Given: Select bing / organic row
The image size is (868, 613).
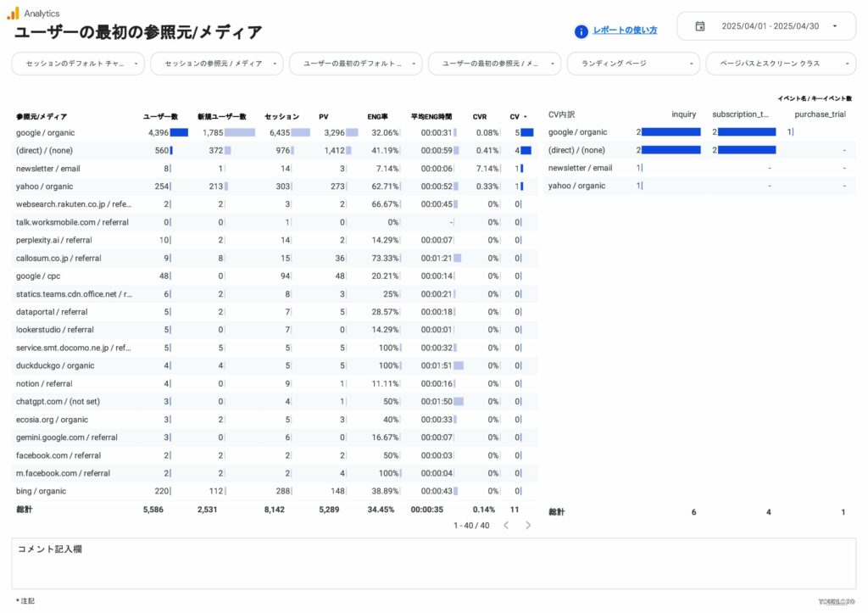Looking at the screenshot, I should click(275, 491).
